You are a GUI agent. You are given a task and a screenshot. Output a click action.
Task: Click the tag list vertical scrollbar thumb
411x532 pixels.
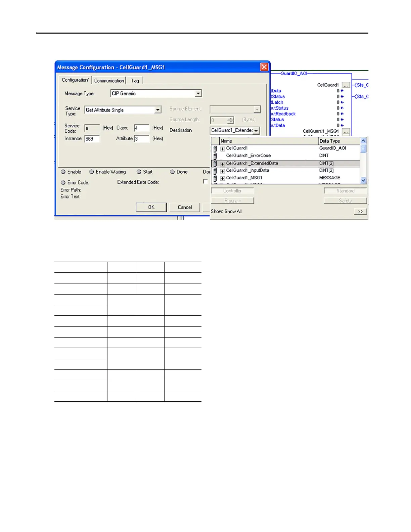pyautogui.click(x=363, y=148)
